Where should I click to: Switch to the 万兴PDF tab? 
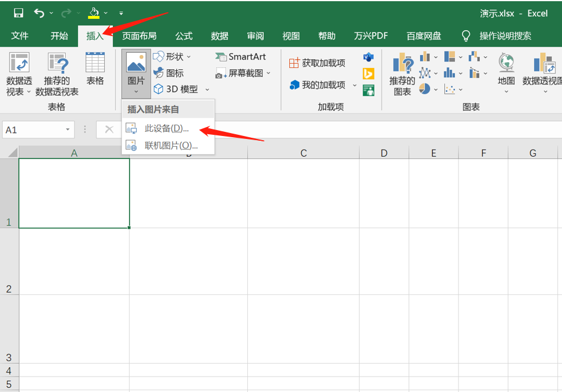(x=371, y=36)
